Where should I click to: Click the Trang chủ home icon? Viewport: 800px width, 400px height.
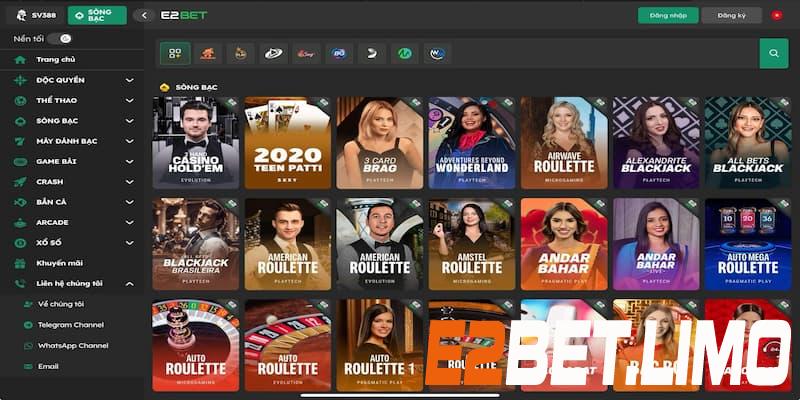click(x=20, y=60)
